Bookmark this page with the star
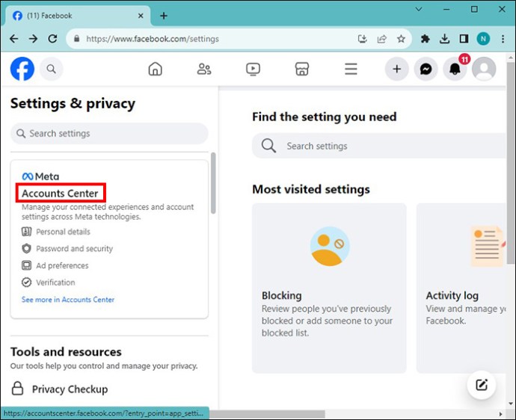This screenshot has height=420, width=516. 401,39
